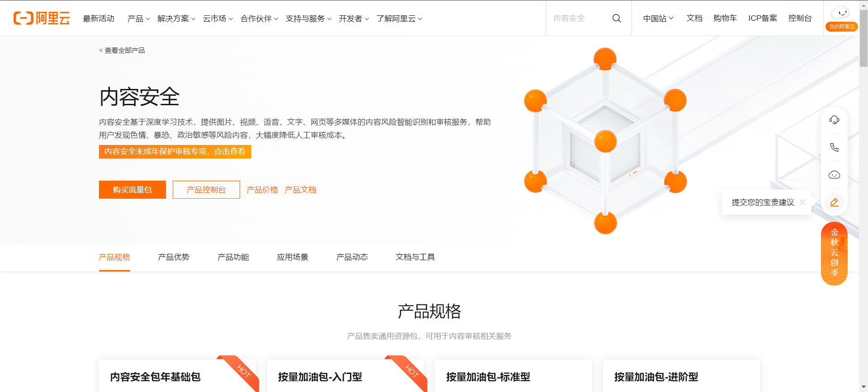Screen dimensions: 868x392
Task: Open 最新活动 in the top navigation
Action: (99, 19)
